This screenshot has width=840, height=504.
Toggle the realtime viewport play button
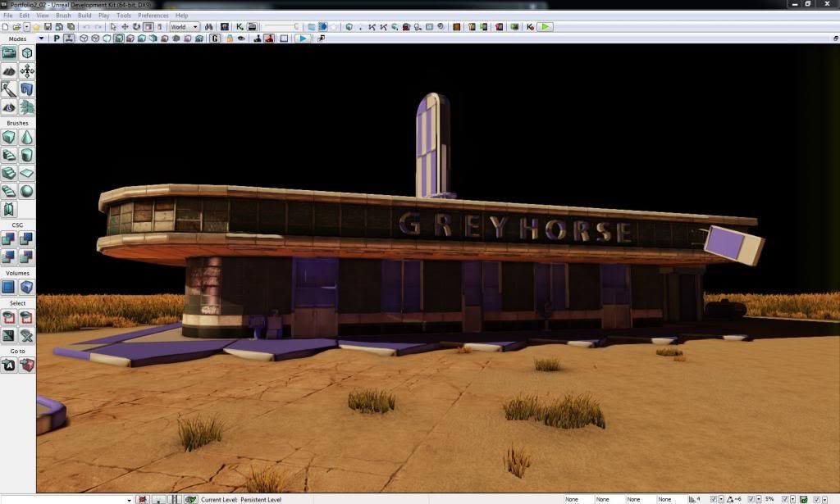(302, 39)
